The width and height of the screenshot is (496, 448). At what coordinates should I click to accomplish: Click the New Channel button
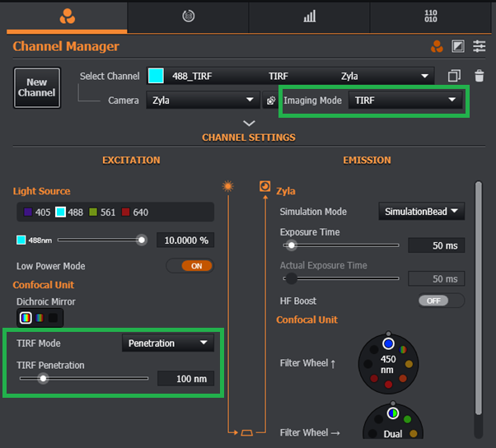click(37, 88)
